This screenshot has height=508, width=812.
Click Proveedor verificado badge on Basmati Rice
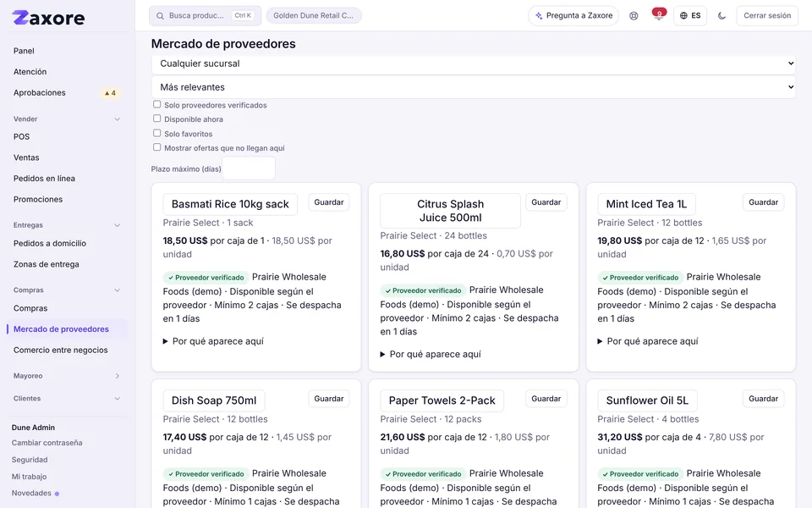(x=206, y=278)
